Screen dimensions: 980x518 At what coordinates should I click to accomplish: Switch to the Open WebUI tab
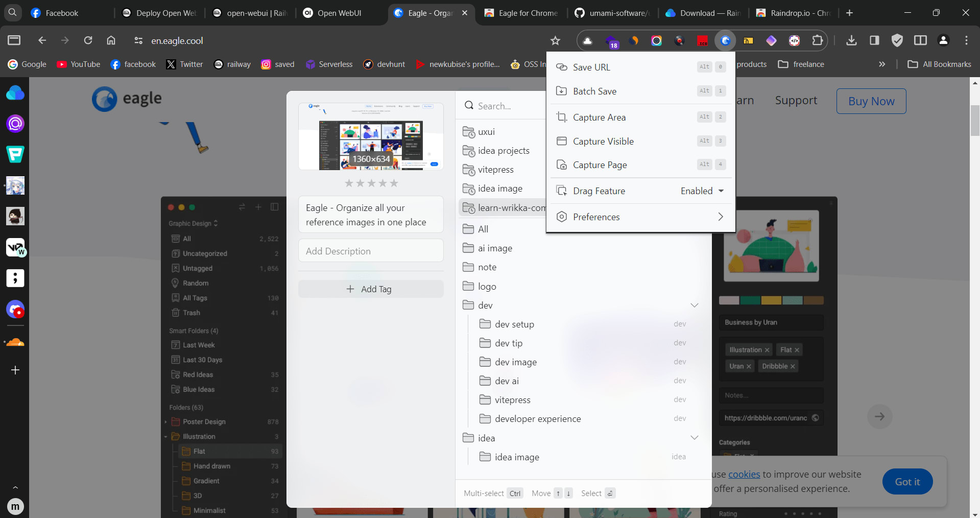click(340, 13)
